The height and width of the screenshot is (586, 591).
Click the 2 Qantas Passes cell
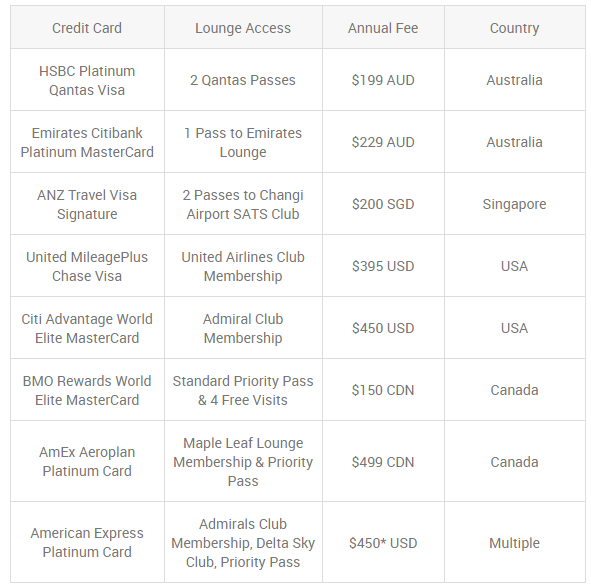(243, 80)
